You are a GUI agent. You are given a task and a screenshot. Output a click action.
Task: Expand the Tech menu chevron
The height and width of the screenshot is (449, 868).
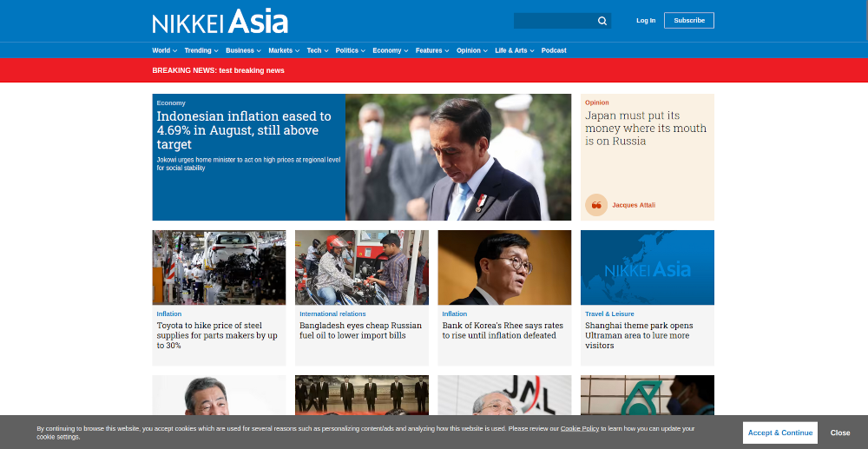(x=326, y=50)
